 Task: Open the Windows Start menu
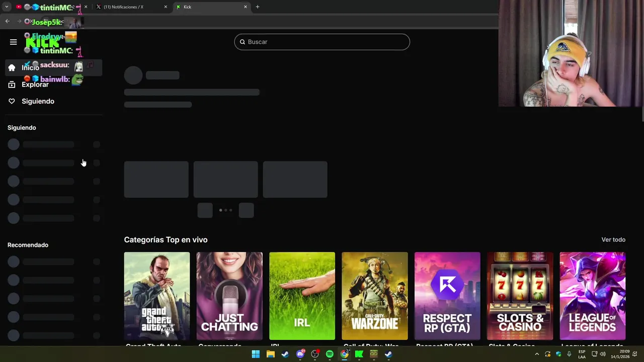tap(256, 354)
